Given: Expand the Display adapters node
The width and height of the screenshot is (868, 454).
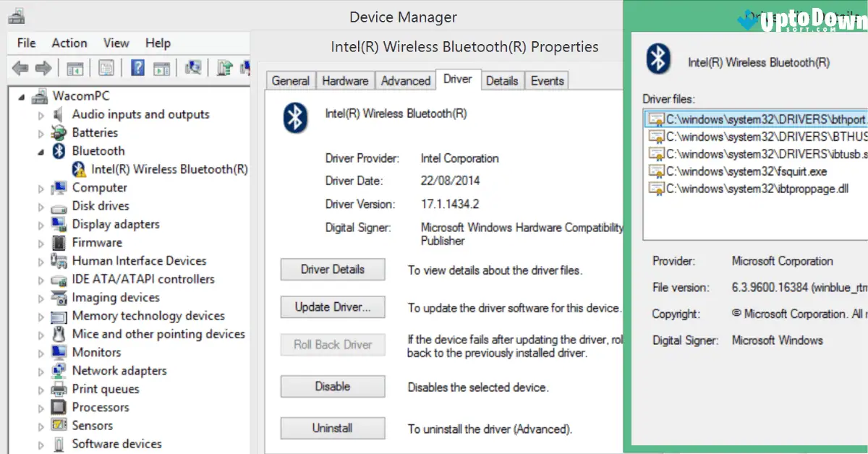Looking at the screenshot, I should tap(41, 224).
